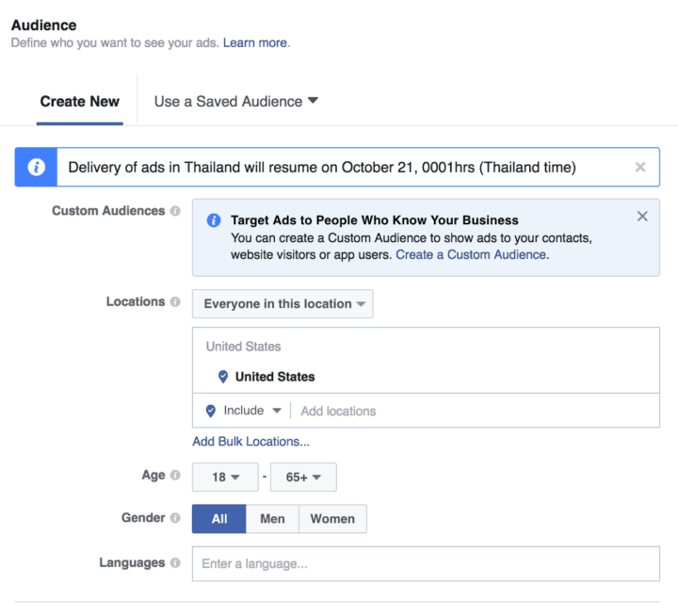Click Add Bulk Locations link

click(x=250, y=442)
